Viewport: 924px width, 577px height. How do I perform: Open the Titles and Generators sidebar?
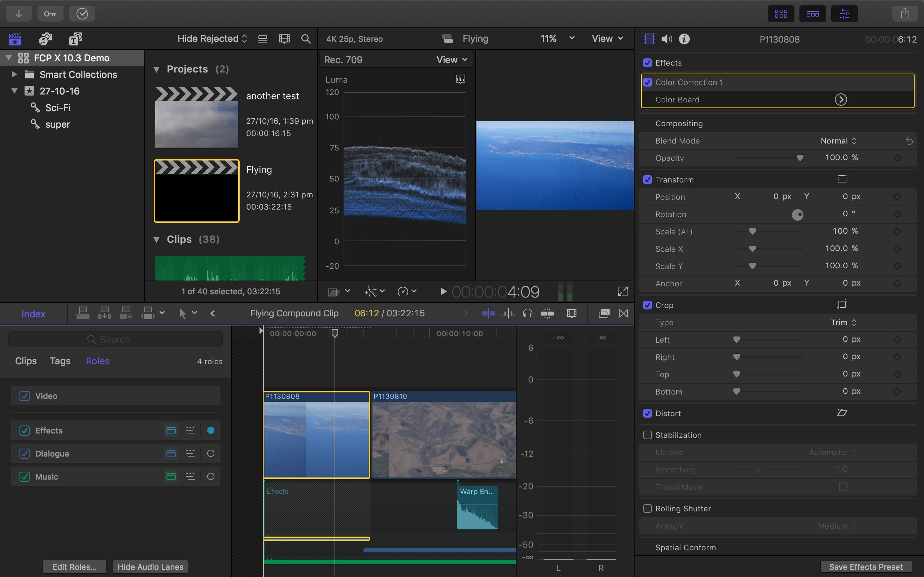pyautogui.click(x=75, y=39)
